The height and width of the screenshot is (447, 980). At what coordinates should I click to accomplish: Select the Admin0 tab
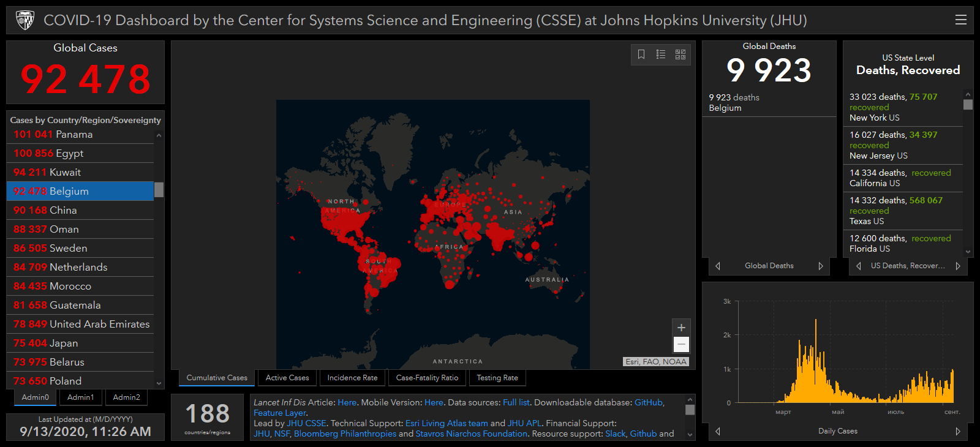(36, 397)
